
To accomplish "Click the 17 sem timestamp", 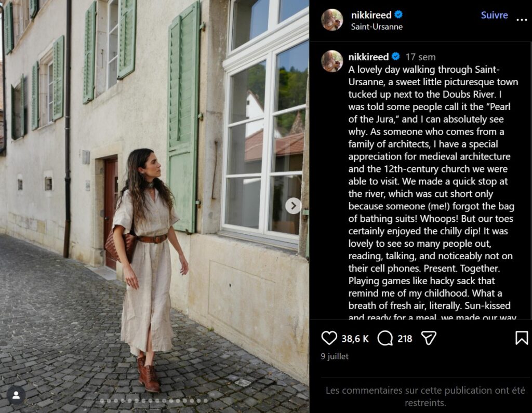I will 420,57.
